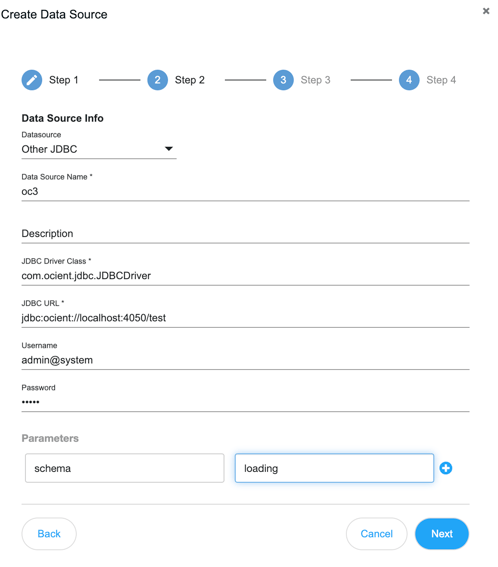Screen dimensions: 498x567
Task: Add parameter with blue plus icon
Action: [x=446, y=468]
